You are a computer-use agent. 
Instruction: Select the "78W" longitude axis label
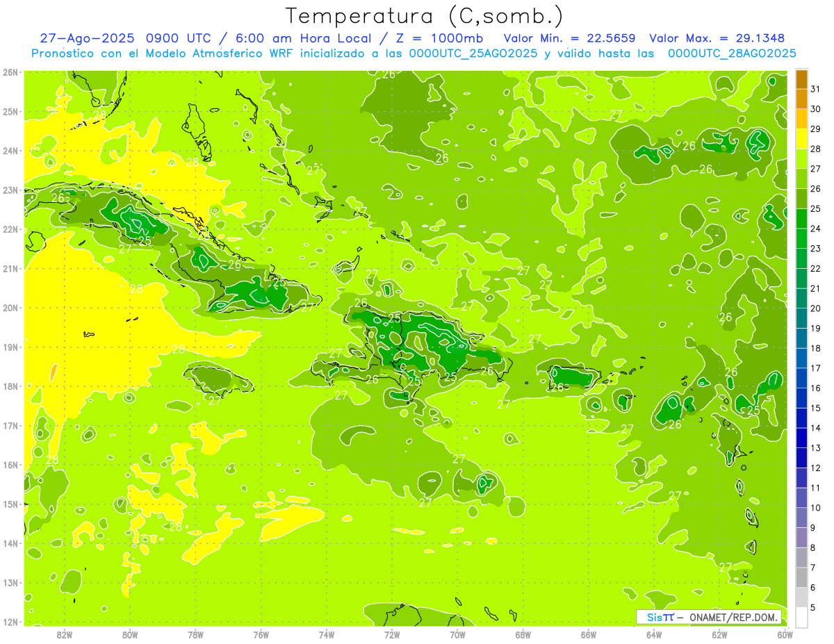click(195, 634)
